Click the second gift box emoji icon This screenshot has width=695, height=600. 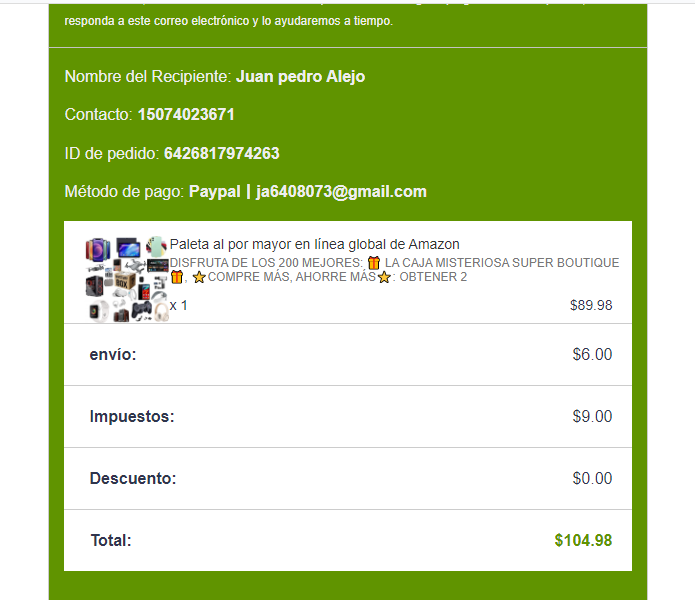pos(177,277)
